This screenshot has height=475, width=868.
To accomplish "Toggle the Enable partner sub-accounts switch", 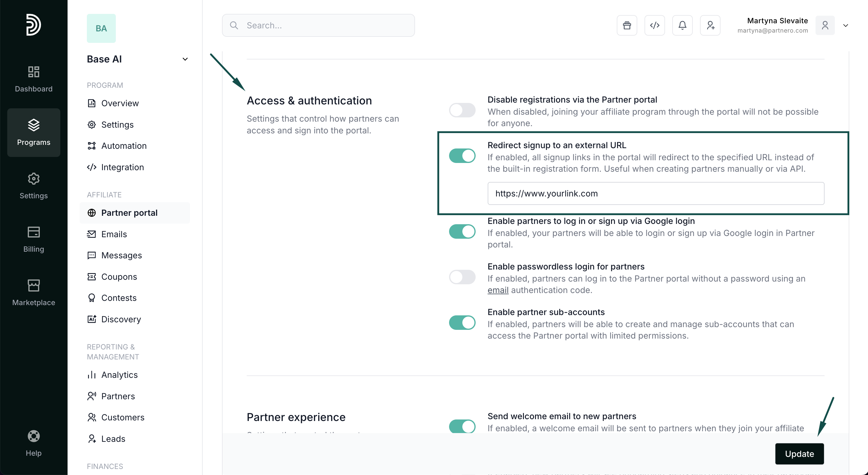I will pos(462,323).
